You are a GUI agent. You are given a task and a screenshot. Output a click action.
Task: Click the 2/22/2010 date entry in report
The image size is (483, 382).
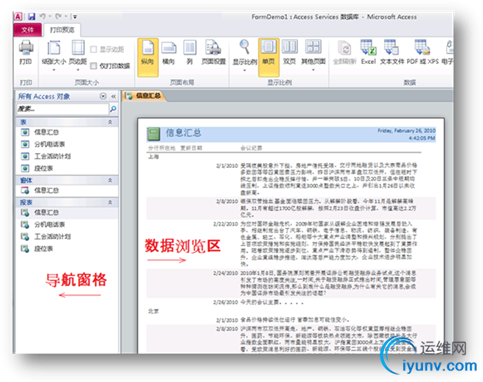(226, 224)
